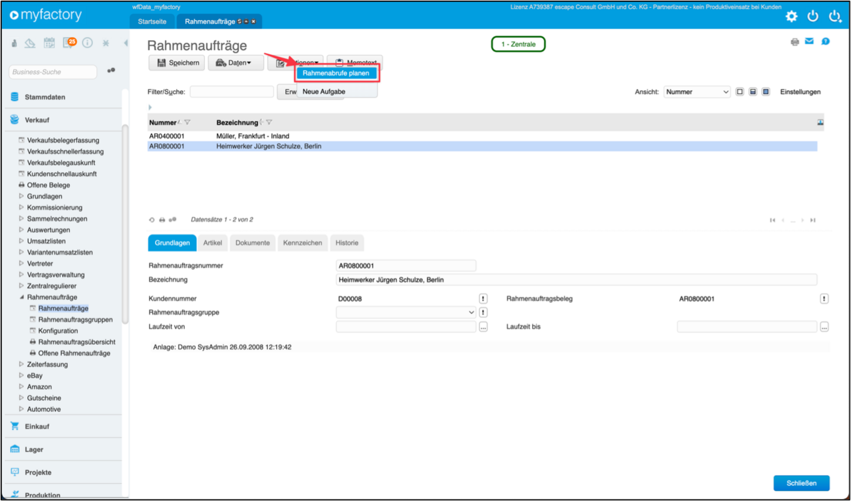Click the info button beside Rahmenauftragsgruppe dropdown
The width and height of the screenshot is (853, 504).
coord(483,313)
